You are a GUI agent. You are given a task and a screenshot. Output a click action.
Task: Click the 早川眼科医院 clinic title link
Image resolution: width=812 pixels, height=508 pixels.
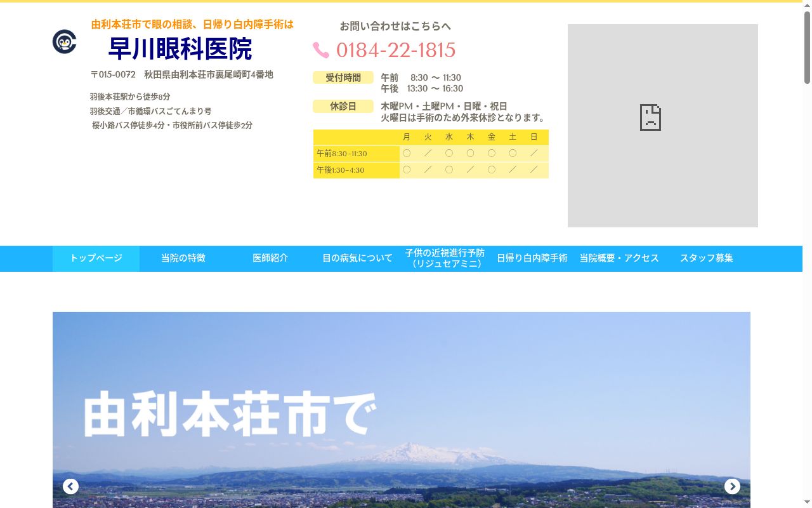[181, 49]
